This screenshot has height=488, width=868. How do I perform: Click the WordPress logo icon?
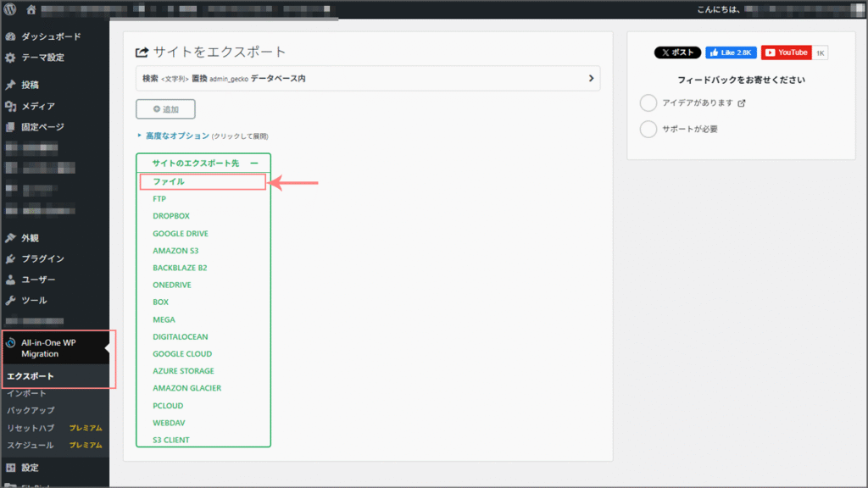pyautogui.click(x=10, y=8)
